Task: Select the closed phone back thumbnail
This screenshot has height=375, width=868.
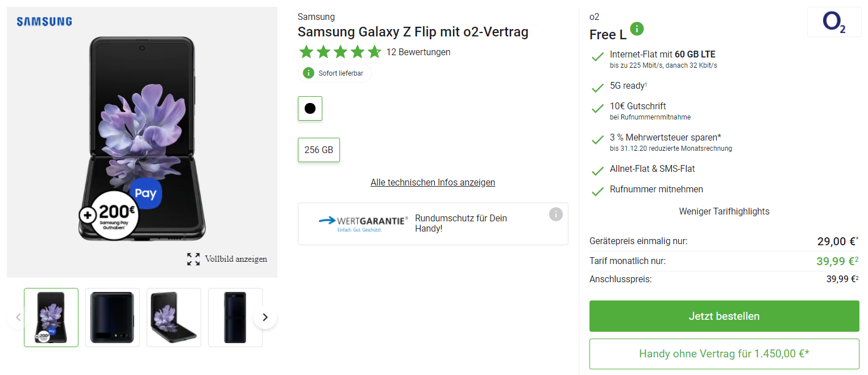Action: click(113, 318)
